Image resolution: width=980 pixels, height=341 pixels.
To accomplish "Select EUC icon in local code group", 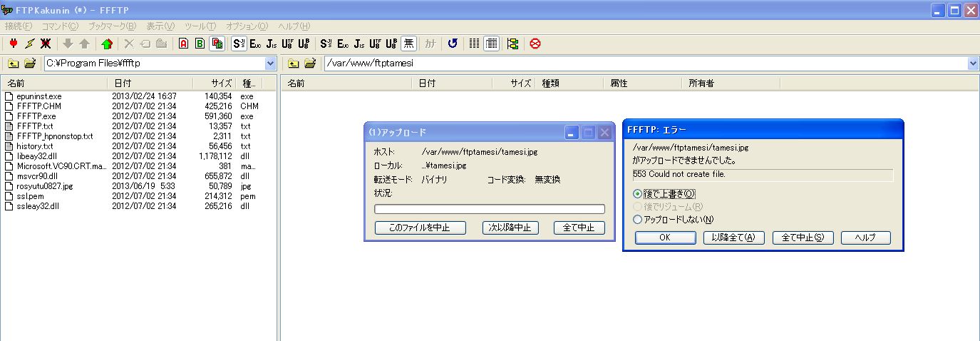I will coord(256,44).
